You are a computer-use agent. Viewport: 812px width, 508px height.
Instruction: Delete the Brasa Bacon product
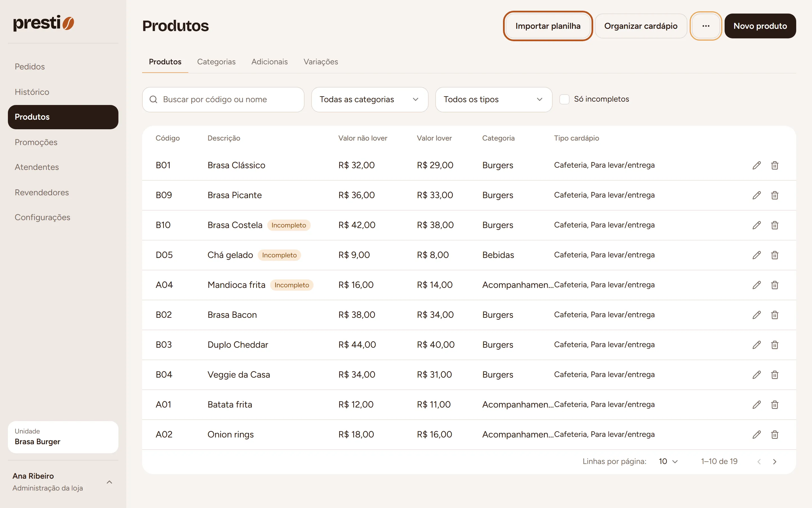click(775, 315)
